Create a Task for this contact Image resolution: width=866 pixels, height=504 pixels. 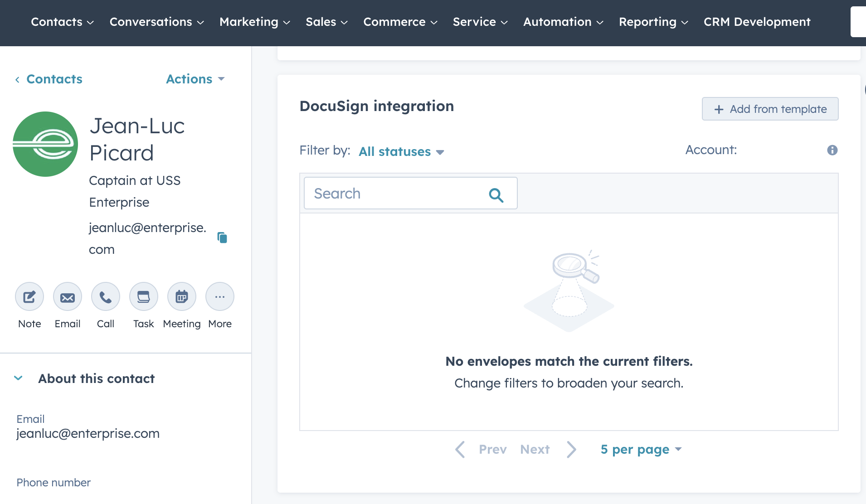click(143, 296)
